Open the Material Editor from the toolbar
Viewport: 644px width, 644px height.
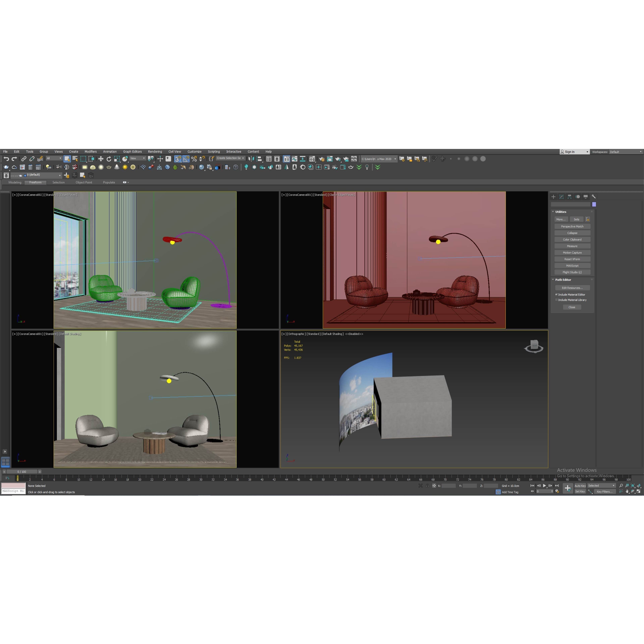coord(312,159)
